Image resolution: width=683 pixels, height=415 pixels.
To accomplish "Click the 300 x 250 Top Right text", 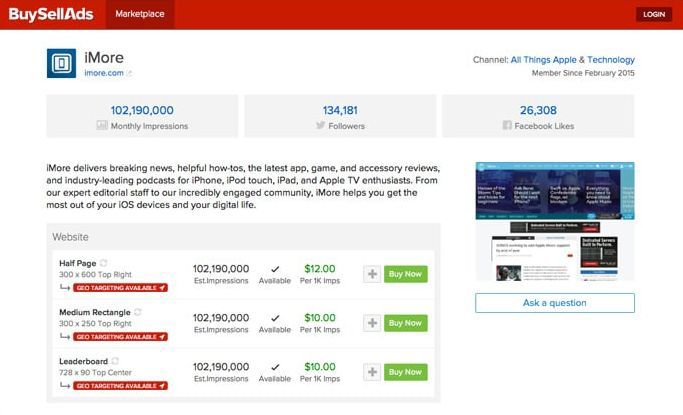I will tap(95, 324).
